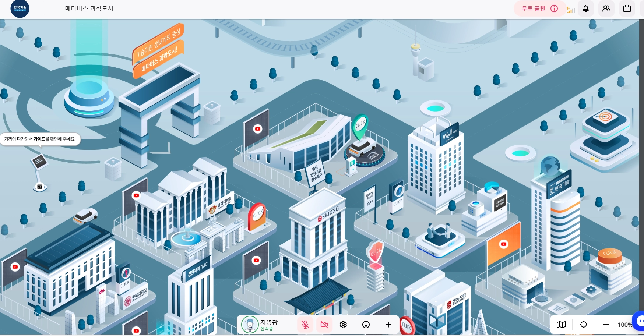This screenshot has height=336, width=644.
Task: Play the YouTube billboard next to 경희대학교
Action: pyautogui.click(x=136, y=195)
